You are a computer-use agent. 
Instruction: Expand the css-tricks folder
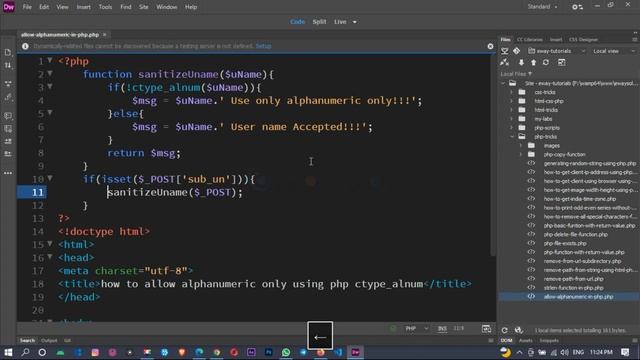click(x=511, y=92)
